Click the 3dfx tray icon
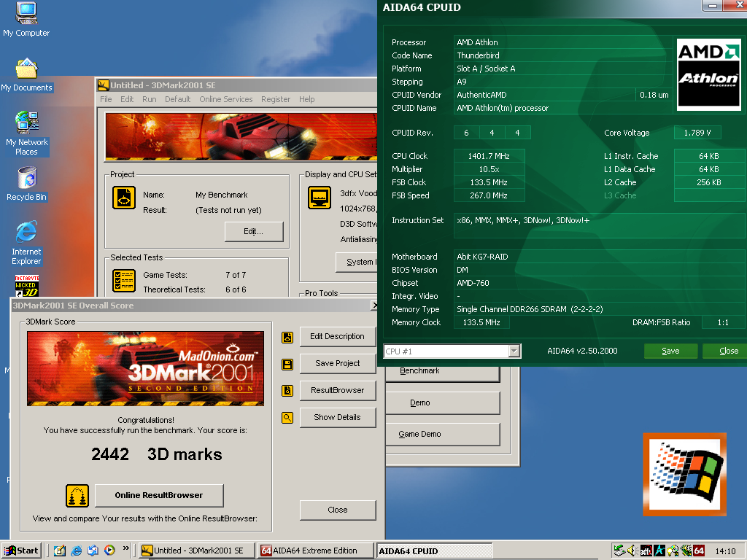747x560 pixels. (x=646, y=551)
